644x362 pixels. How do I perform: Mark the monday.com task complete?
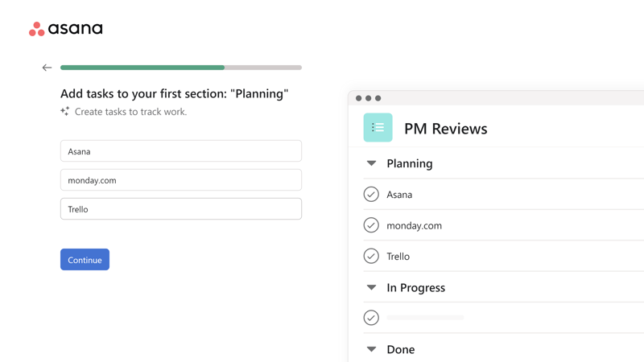click(x=371, y=225)
